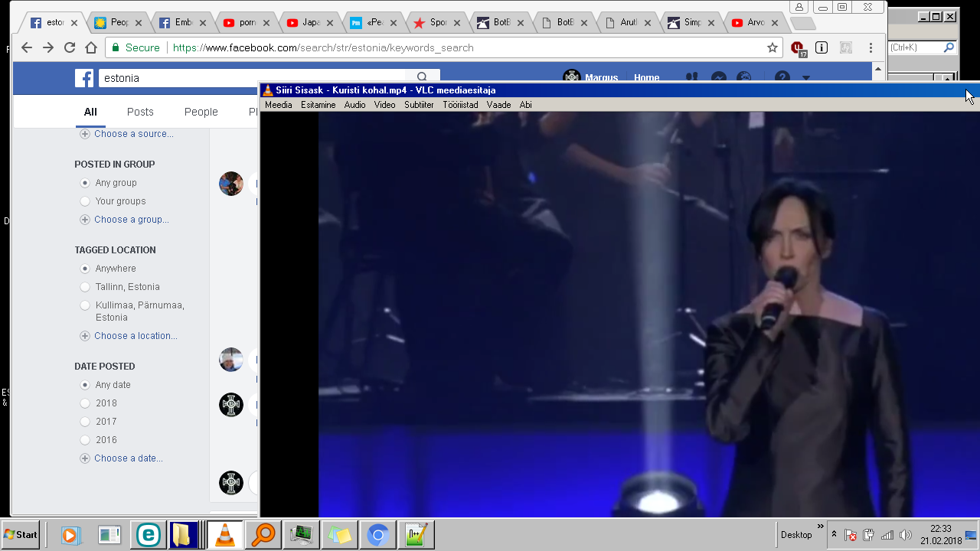Click the Facebook search field with 'estonia'
The image size is (980, 551).
(x=253, y=77)
